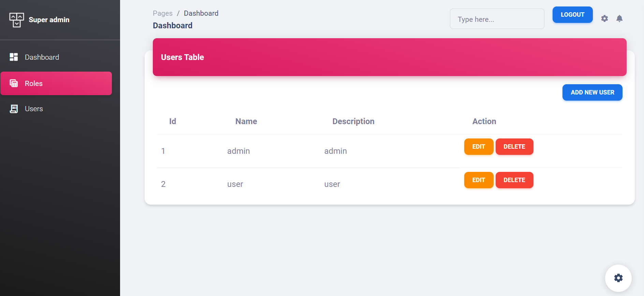Click the Description column header

pos(353,121)
